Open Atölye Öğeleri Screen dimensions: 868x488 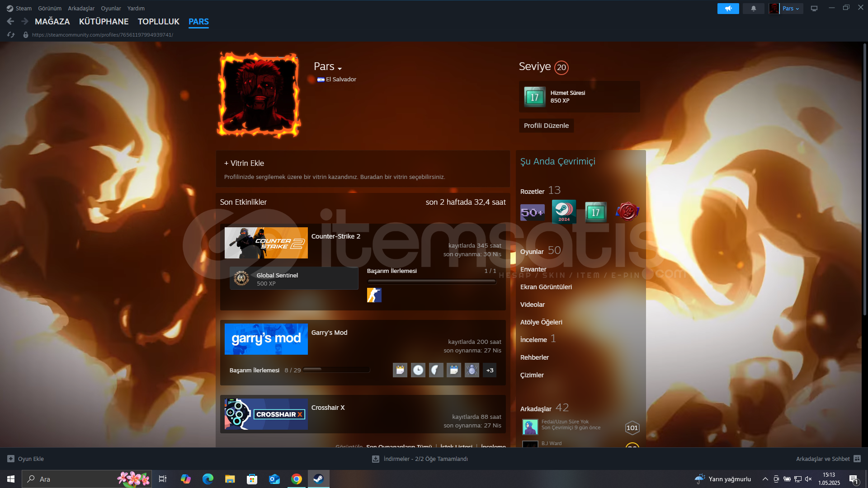(541, 322)
